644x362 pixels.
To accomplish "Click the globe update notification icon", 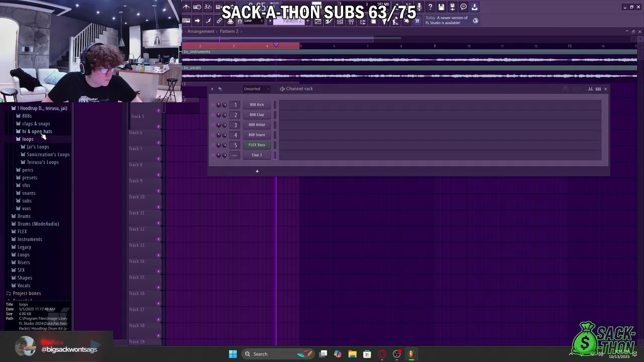I will (x=475, y=21).
